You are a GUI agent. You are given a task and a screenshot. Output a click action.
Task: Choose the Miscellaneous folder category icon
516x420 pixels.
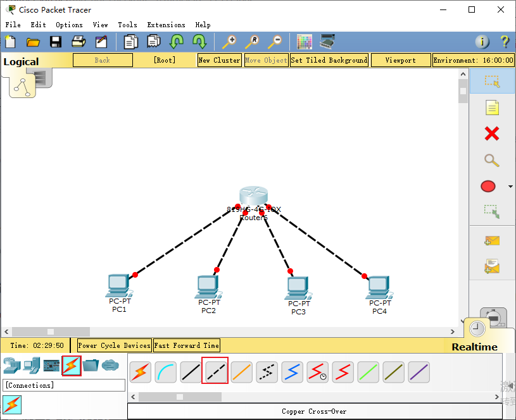(x=91, y=365)
